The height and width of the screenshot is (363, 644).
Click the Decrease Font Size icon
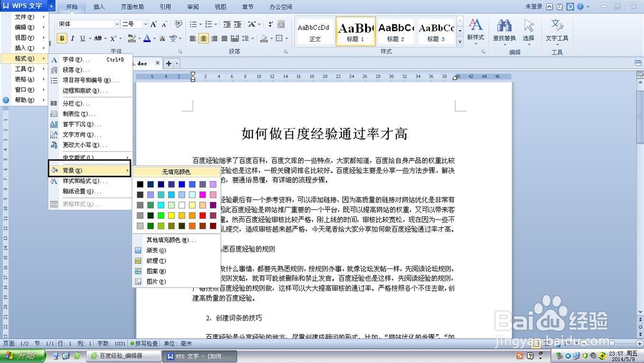point(164,24)
